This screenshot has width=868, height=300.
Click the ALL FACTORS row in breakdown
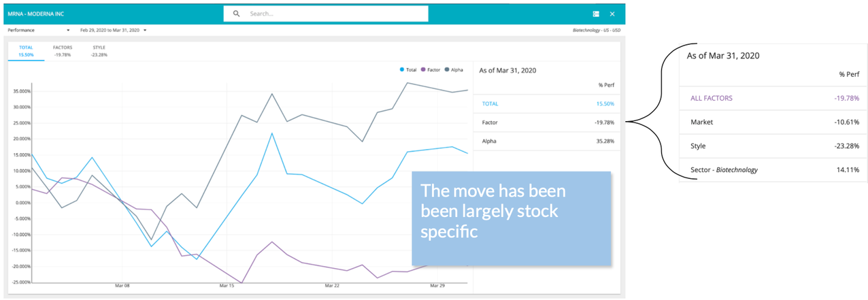coord(773,98)
